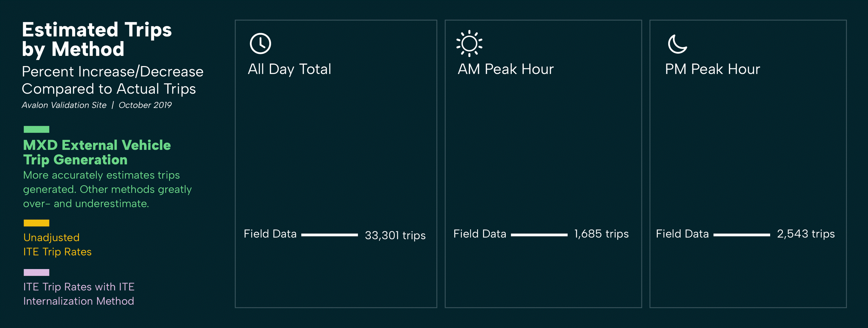Click the clock icon above All Day Total
Screen dimensions: 868x328
coord(260,43)
